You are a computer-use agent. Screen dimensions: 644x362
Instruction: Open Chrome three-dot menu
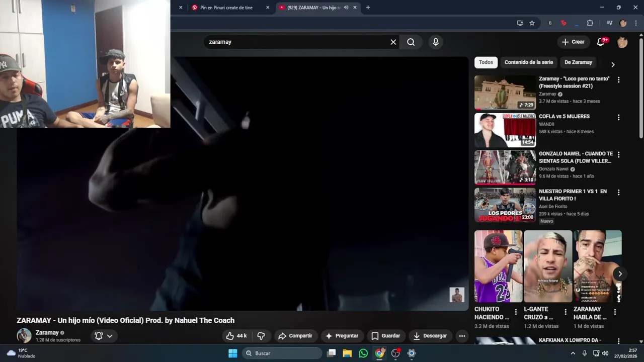click(636, 23)
